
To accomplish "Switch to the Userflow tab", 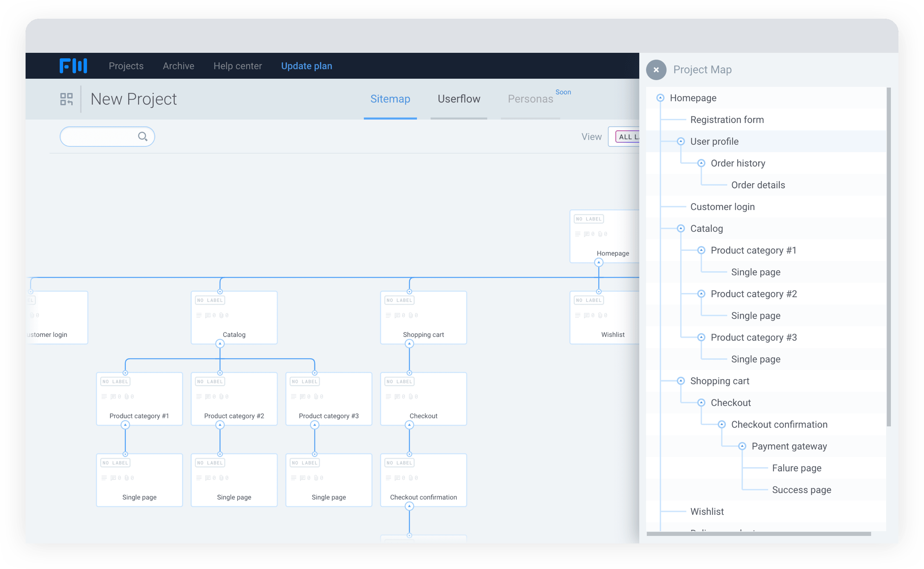I will click(x=459, y=99).
